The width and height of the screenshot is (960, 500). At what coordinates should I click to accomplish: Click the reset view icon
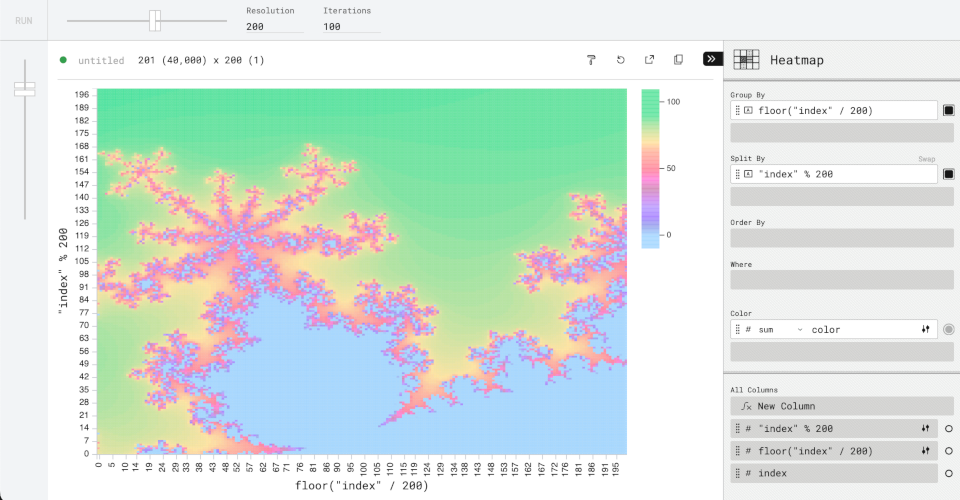620,60
